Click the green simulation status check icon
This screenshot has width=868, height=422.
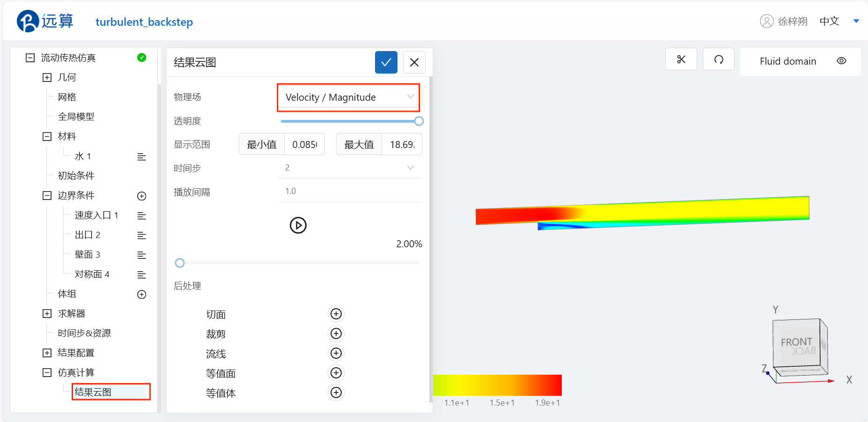coord(141,58)
